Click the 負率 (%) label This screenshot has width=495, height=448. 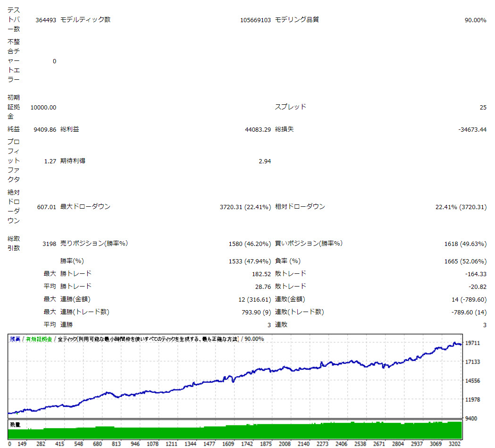287,261
